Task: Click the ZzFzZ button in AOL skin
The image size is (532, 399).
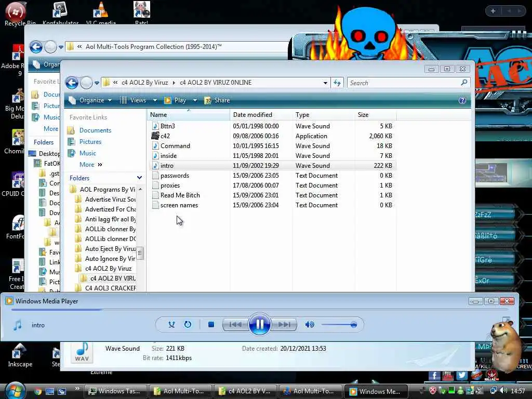Action: click(x=496, y=215)
